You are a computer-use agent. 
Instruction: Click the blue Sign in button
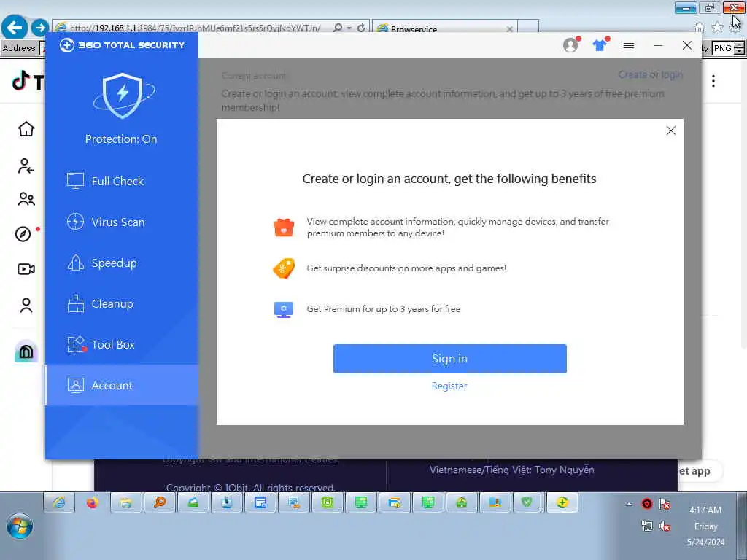(x=449, y=359)
